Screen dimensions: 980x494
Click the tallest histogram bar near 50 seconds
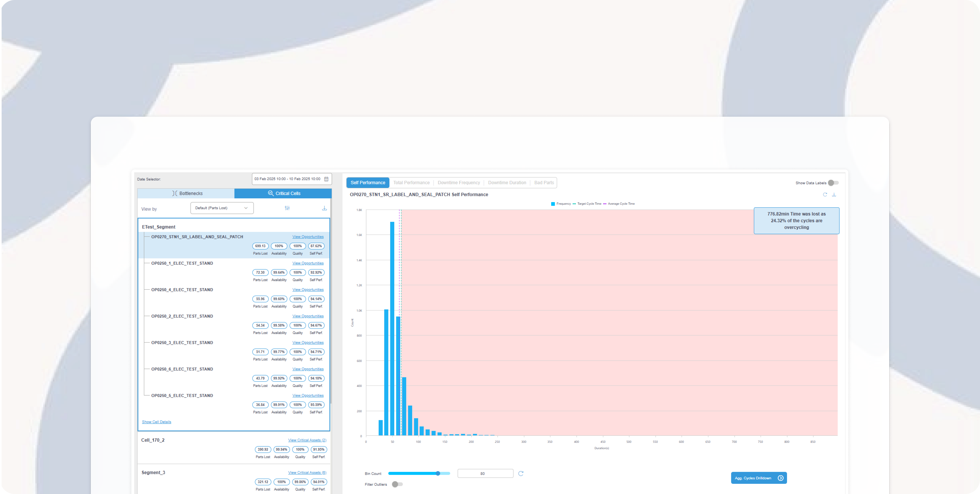[x=392, y=329]
